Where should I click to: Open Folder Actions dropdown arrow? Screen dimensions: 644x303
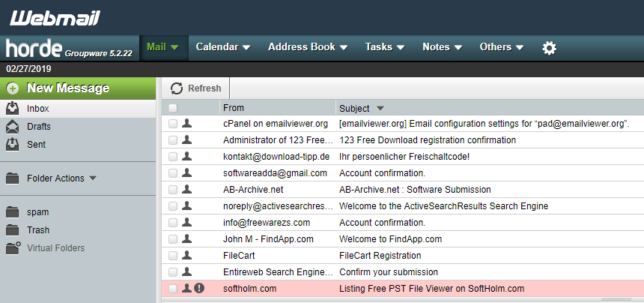93,178
